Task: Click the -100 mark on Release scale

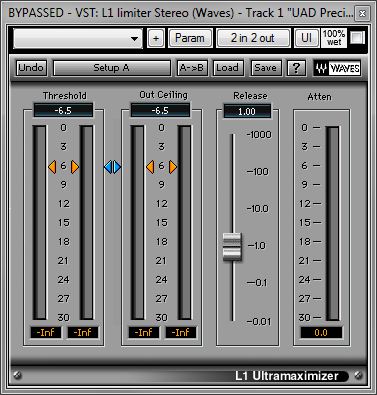Action: 258,172
